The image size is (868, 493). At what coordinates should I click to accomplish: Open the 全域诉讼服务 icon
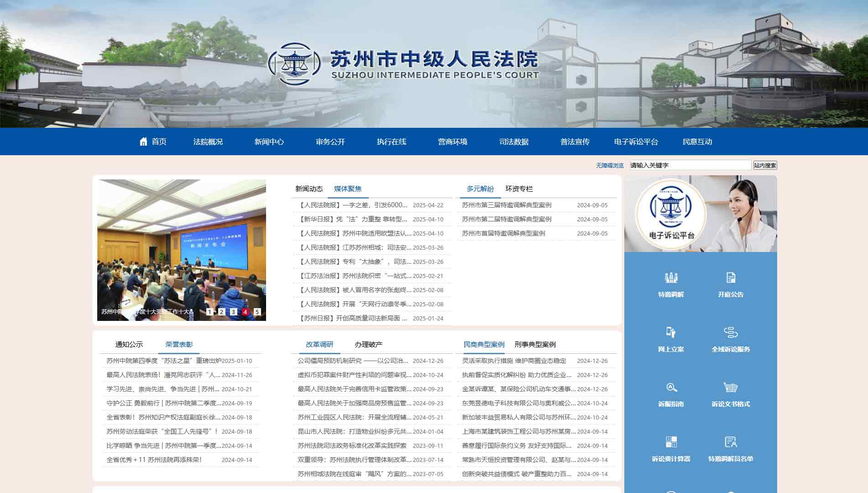pyautogui.click(x=731, y=332)
